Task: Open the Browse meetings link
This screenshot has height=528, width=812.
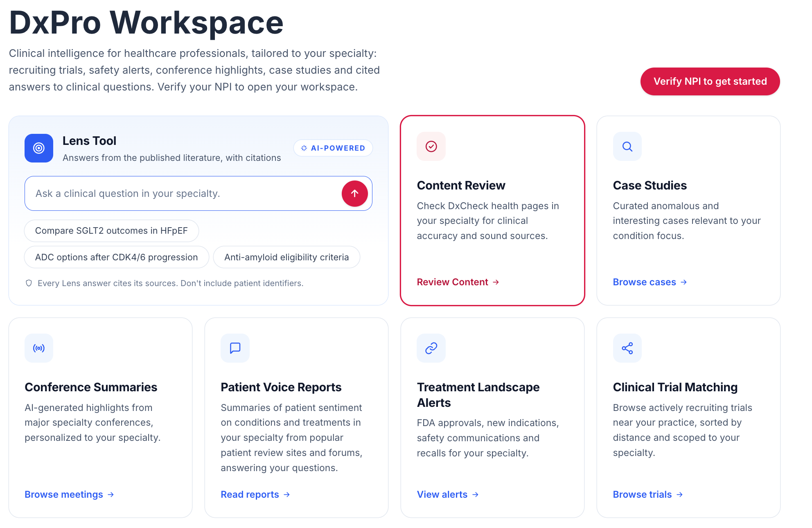Action: 69,494
